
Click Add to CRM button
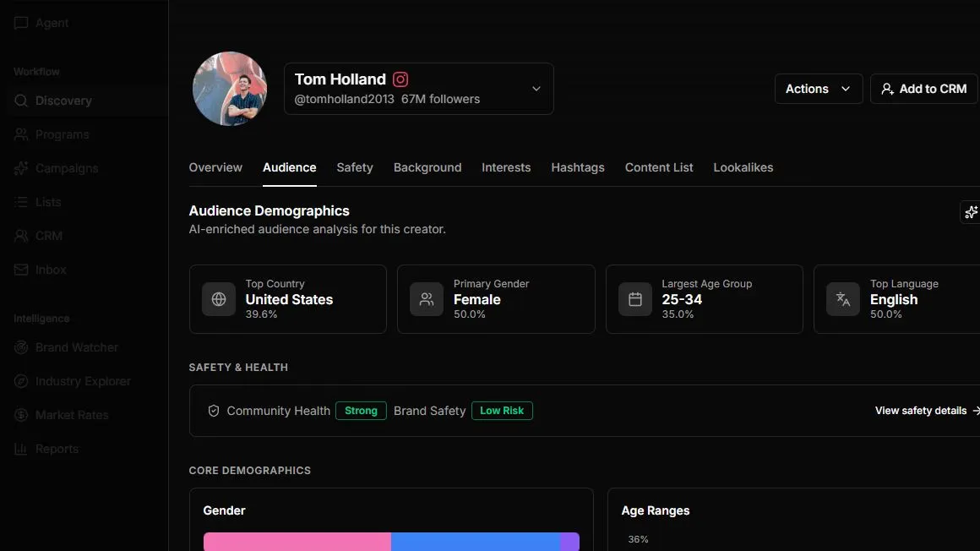click(x=923, y=89)
